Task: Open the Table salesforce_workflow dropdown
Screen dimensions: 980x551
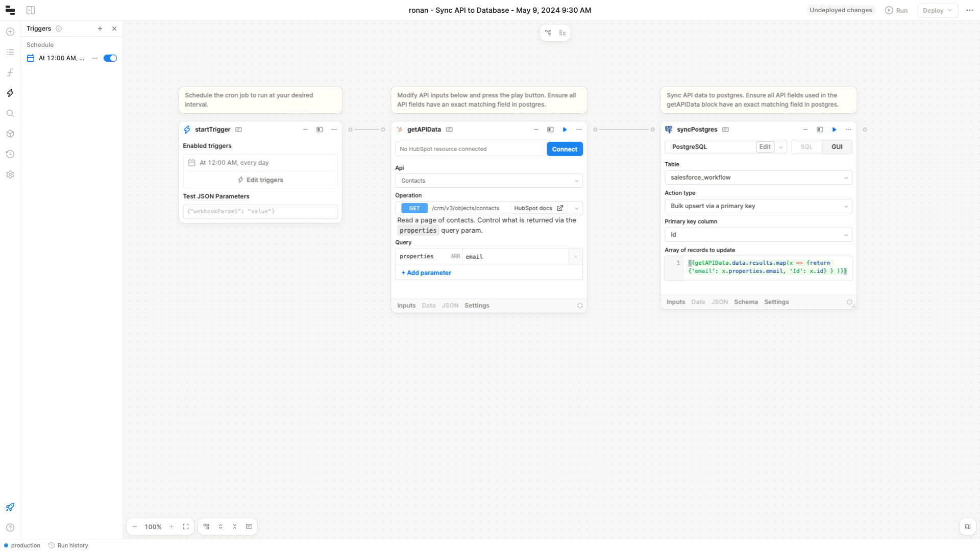Action: (x=758, y=178)
